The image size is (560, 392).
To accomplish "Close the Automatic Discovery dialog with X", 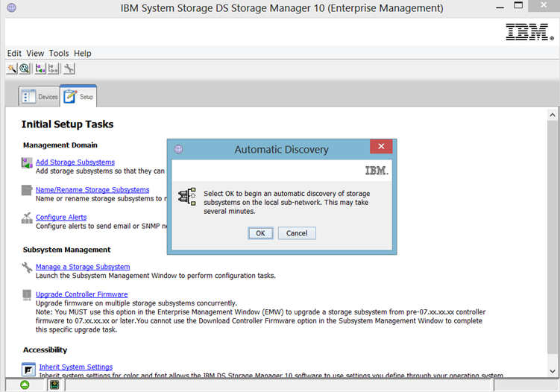I will coord(381,146).
